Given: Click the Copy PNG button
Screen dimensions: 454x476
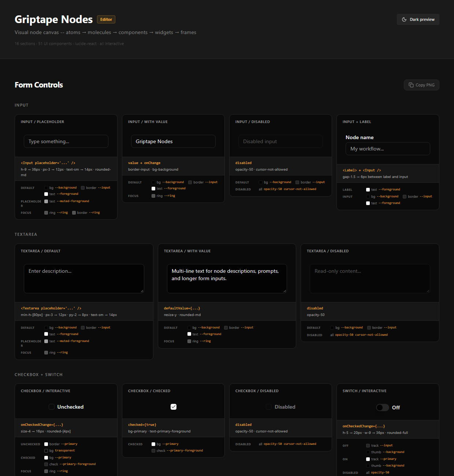Looking at the screenshot, I should [421, 85].
